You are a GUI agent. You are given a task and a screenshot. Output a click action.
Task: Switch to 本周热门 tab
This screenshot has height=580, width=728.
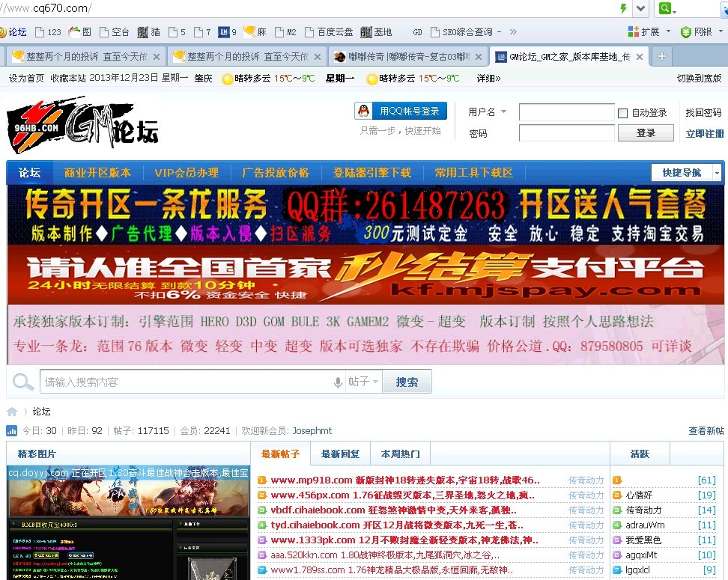[x=400, y=454]
